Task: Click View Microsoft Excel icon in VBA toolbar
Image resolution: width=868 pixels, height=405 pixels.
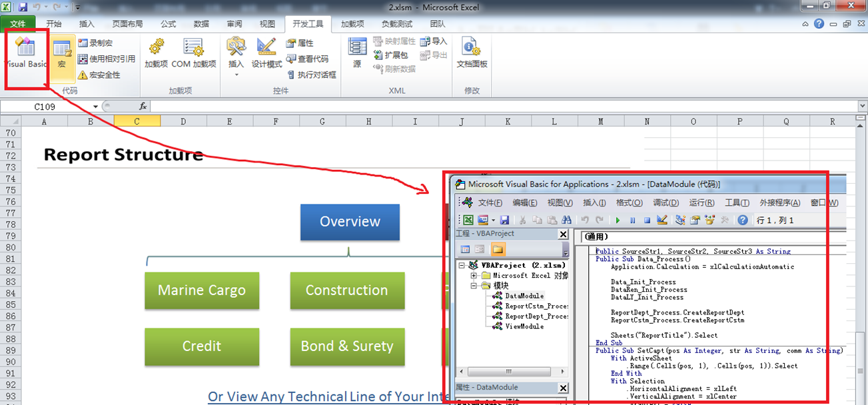Action: coord(468,220)
